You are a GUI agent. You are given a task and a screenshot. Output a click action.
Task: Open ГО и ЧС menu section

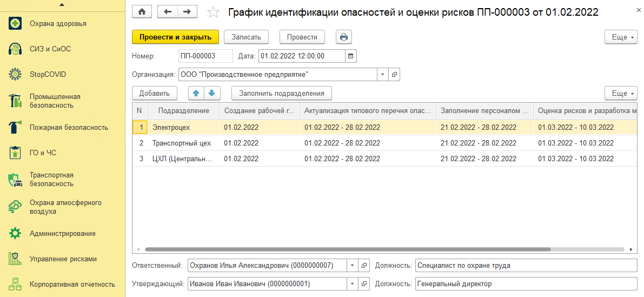click(x=43, y=153)
